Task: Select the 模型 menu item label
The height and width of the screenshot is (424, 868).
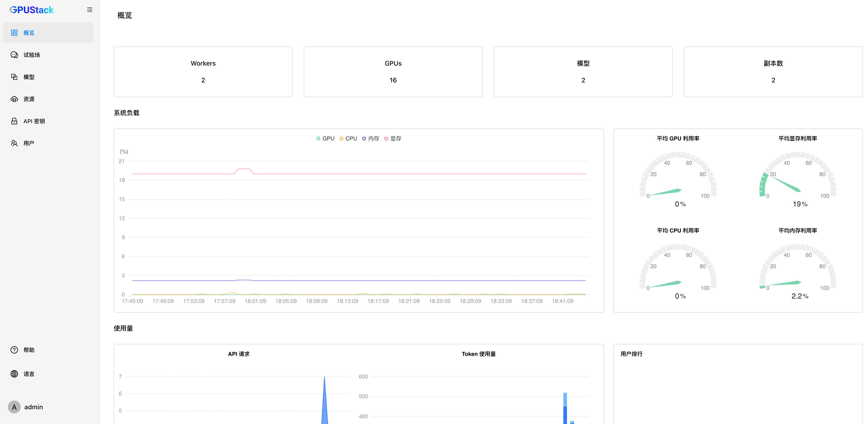Action: (29, 77)
